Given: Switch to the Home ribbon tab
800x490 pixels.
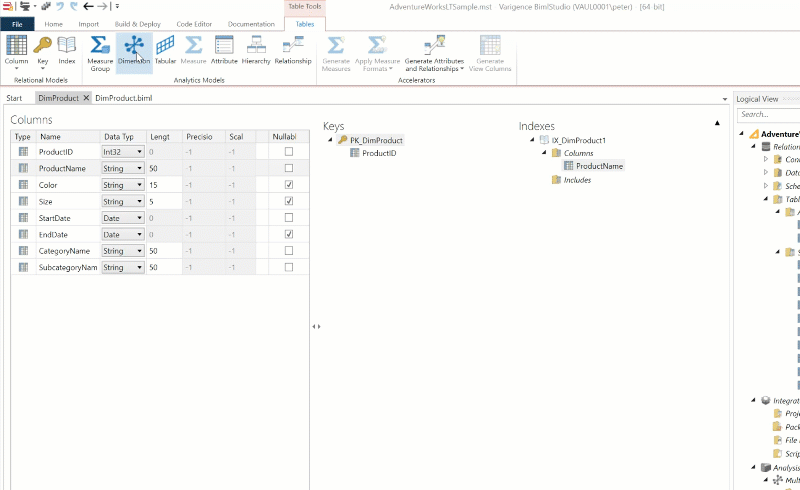Looking at the screenshot, I should [x=54, y=24].
